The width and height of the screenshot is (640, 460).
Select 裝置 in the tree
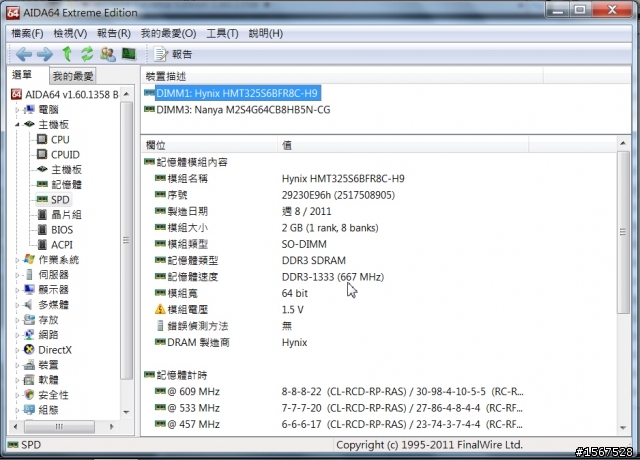click(x=49, y=365)
